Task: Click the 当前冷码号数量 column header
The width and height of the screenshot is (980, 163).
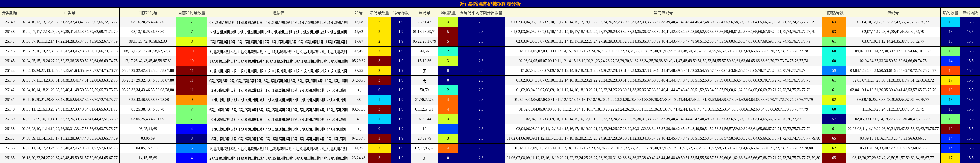Action: pos(192,12)
